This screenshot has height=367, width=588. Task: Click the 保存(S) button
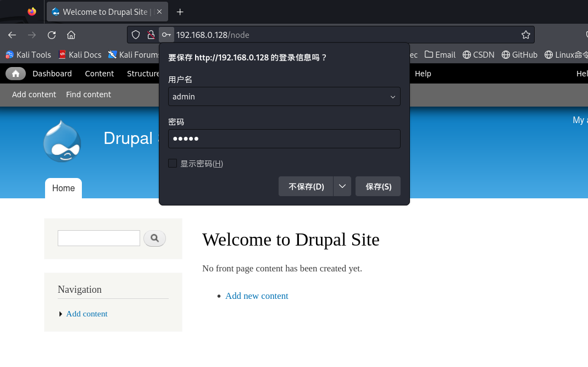point(378,186)
